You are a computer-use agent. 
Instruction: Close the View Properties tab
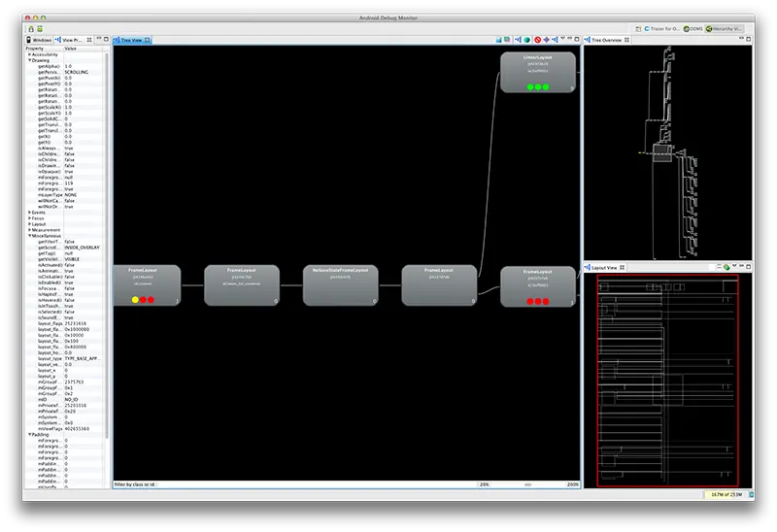pos(89,40)
